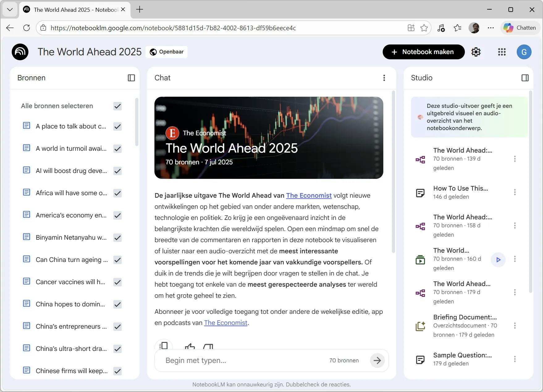Screen dimensions: 543x392
Task: Click The World Ahead 2025 banner image
Action: coord(269,138)
